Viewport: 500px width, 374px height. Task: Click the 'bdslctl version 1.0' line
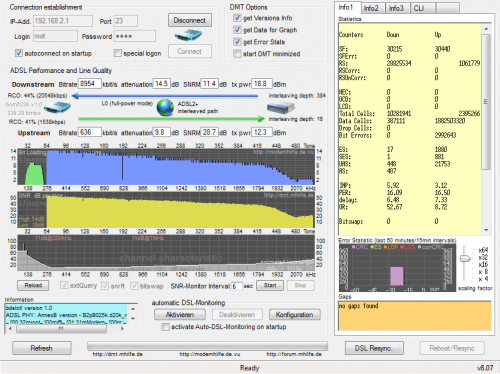pos(29,308)
